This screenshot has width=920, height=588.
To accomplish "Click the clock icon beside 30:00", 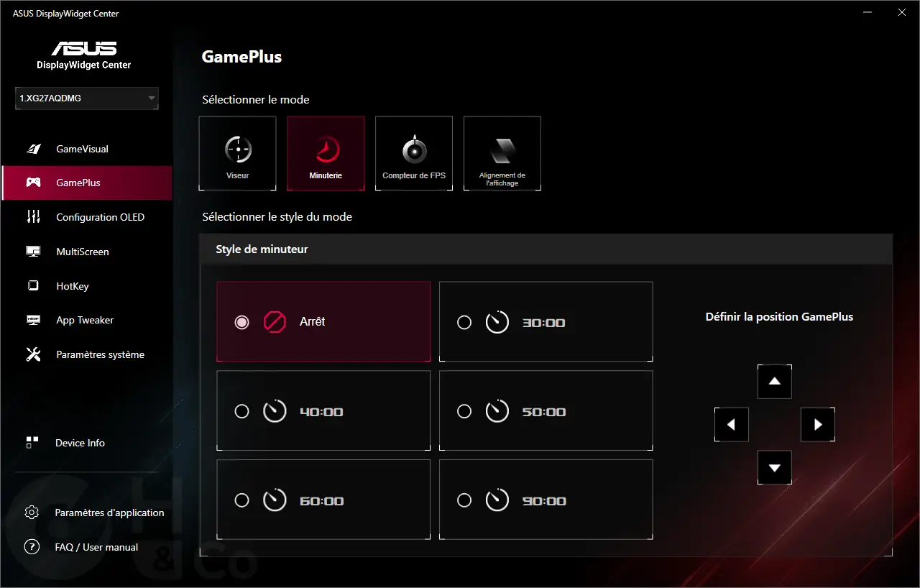I will 497,322.
